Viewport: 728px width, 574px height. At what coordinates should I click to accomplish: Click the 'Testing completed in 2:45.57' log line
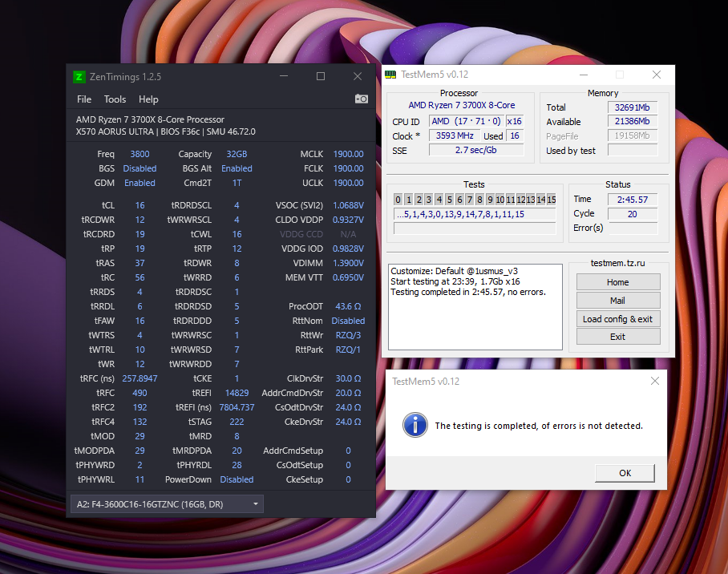tap(468, 292)
